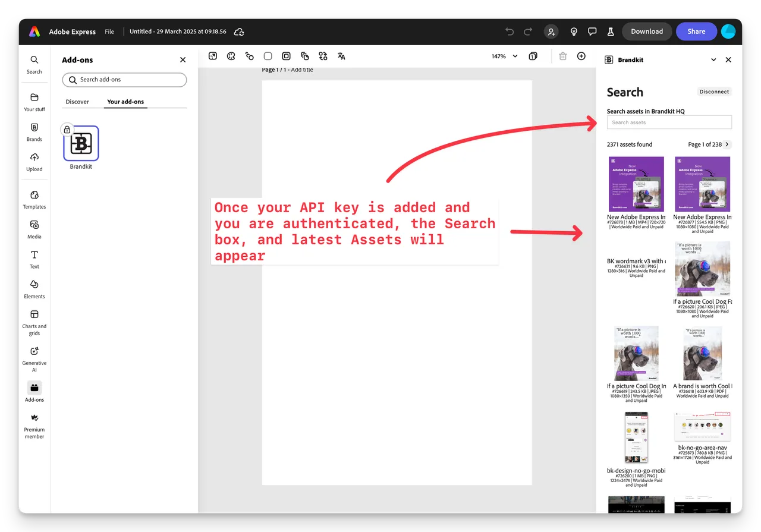
Task: Open the Brandkit add-on tile
Action: click(x=81, y=143)
